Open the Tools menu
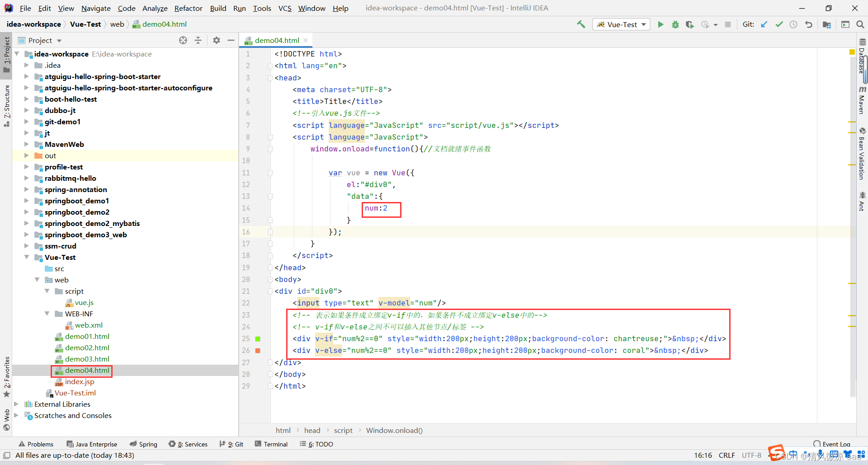This screenshot has width=868, height=465. [262, 8]
